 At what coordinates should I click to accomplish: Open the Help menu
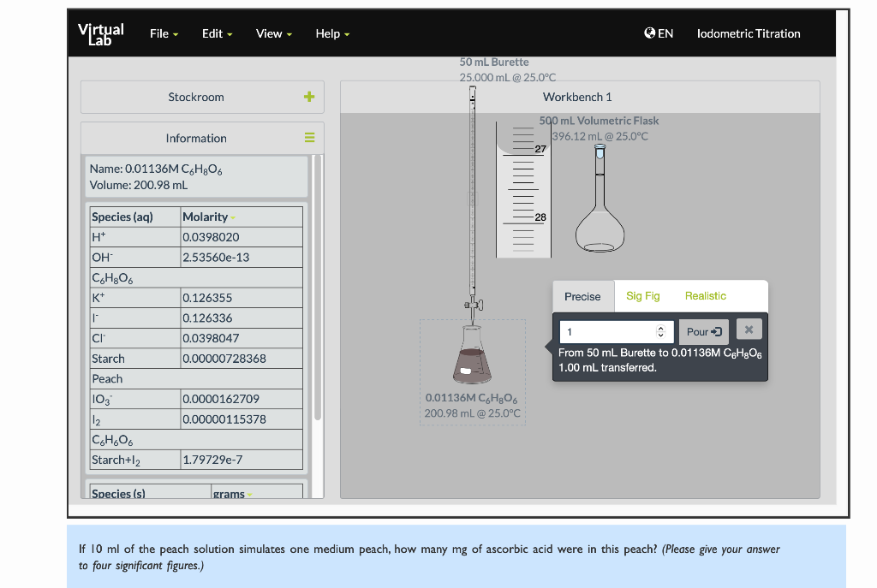click(328, 34)
